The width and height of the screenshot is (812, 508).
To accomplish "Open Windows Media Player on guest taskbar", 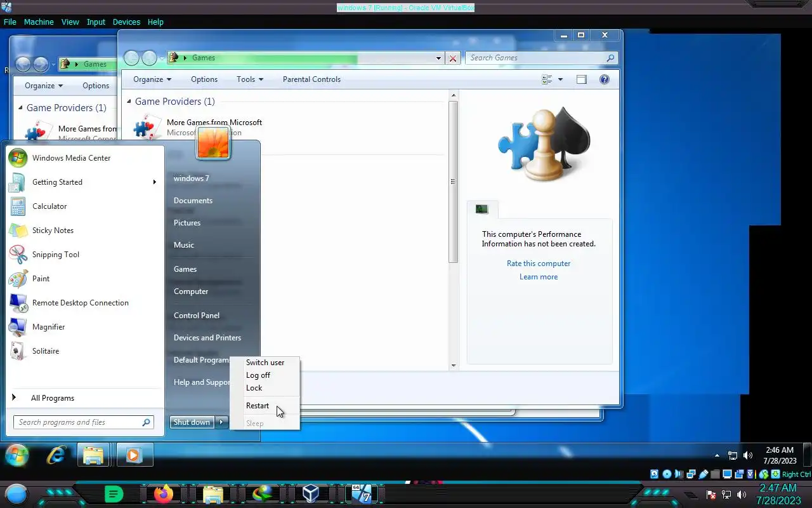I will pyautogui.click(x=134, y=455).
